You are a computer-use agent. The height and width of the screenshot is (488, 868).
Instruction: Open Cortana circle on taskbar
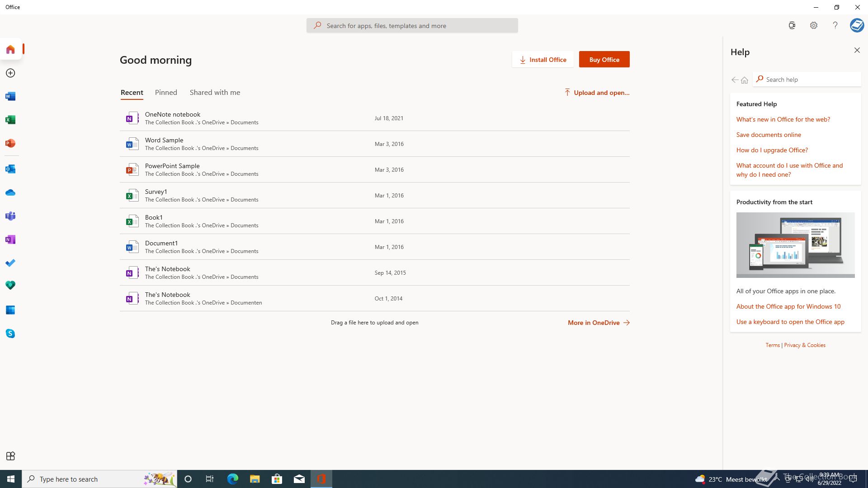tap(188, 479)
